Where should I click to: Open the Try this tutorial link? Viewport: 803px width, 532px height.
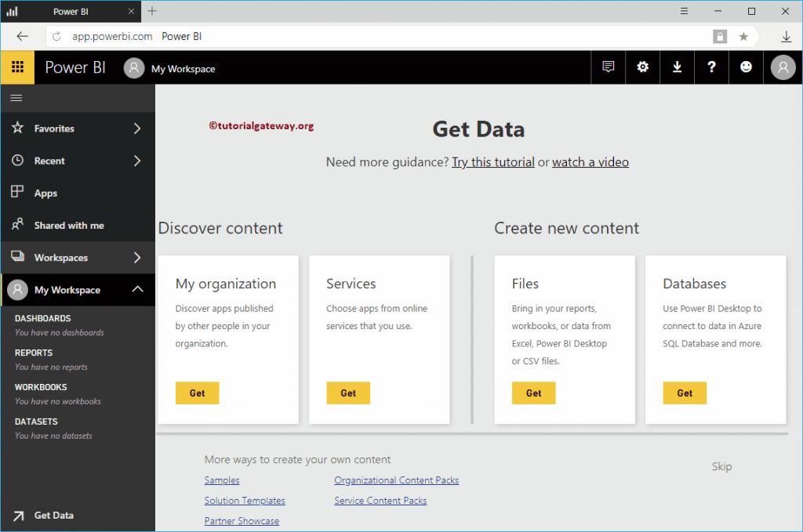pos(493,161)
